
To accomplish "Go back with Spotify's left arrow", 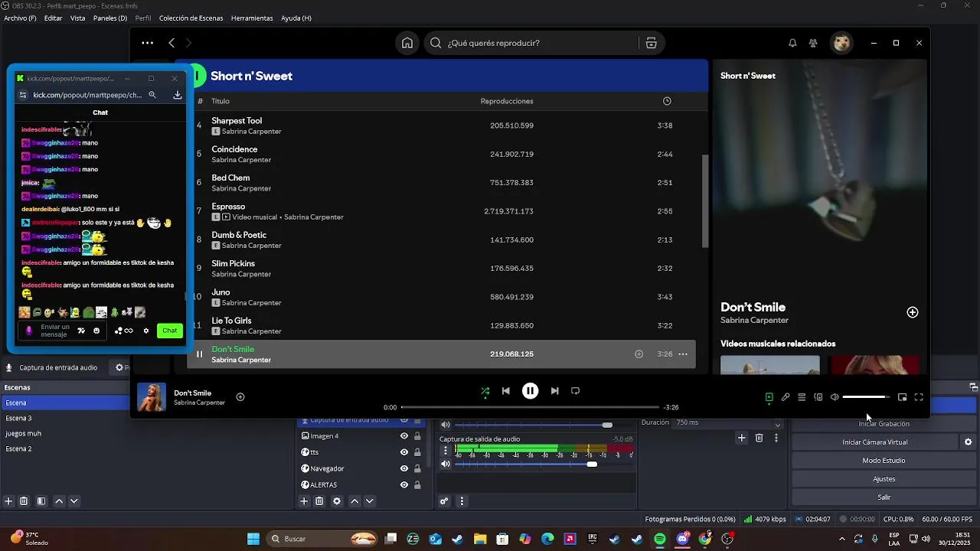I will pos(171,43).
